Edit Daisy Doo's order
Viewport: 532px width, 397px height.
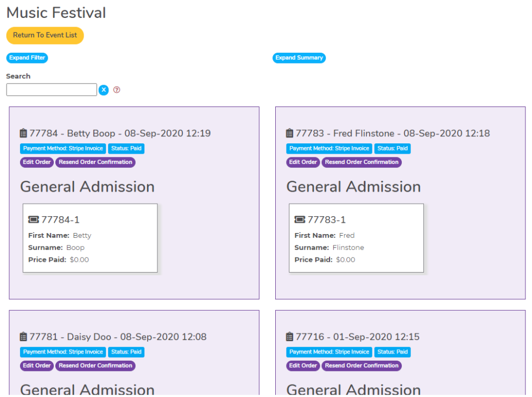[x=36, y=366]
